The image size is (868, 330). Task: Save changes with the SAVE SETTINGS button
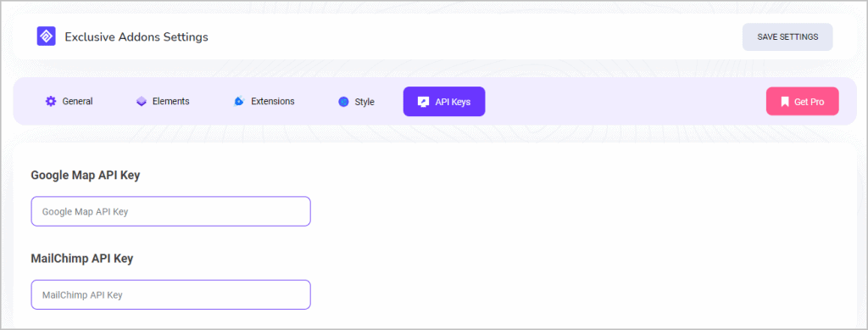pyautogui.click(x=787, y=37)
